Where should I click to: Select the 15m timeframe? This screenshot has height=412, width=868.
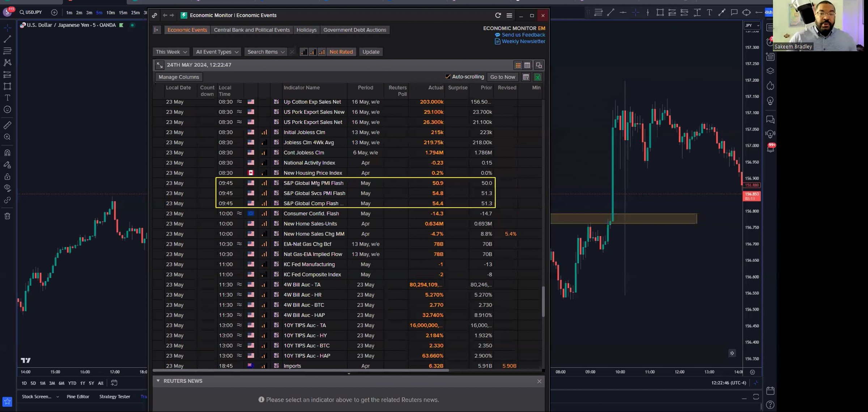click(123, 12)
